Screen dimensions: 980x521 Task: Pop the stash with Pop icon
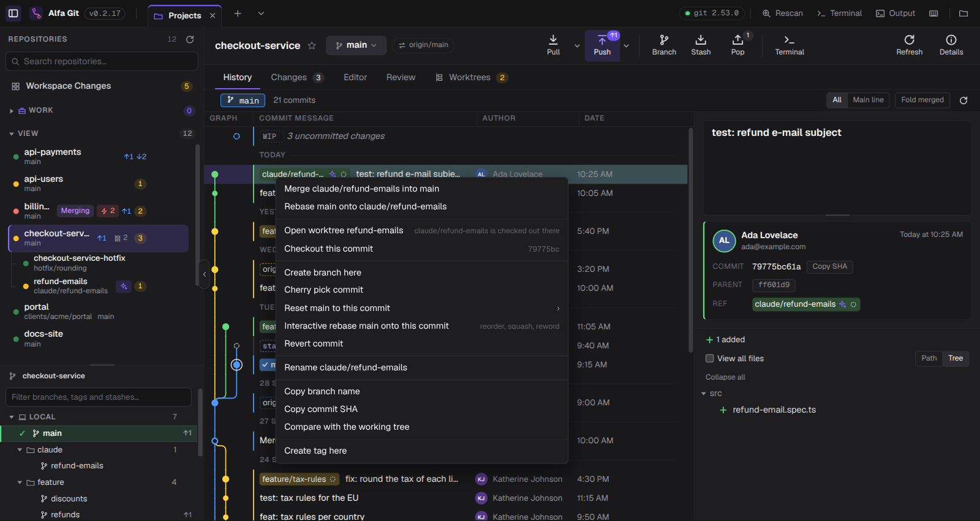click(737, 45)
